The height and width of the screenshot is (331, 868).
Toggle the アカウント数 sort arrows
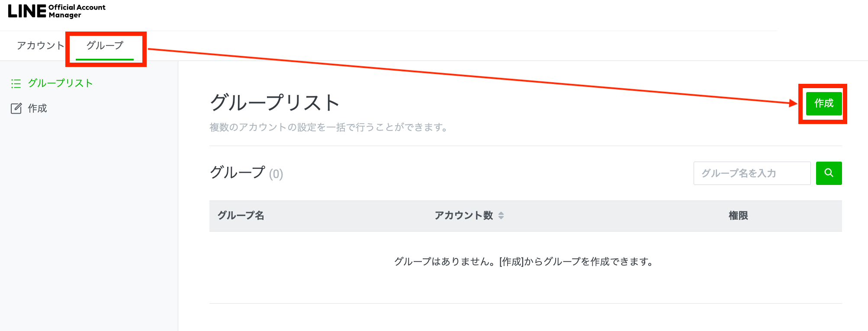coord(501,216)
